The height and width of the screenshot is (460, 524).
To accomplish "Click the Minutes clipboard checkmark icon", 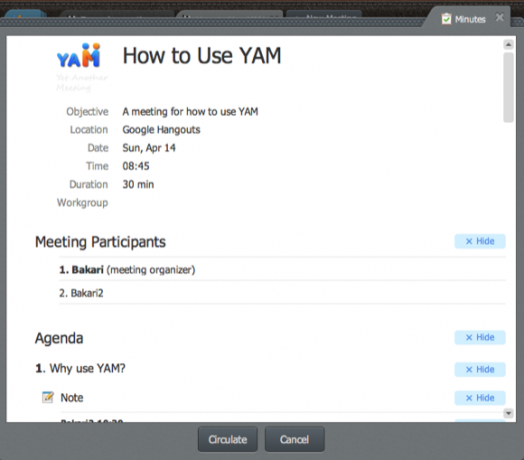I will tap(446, 19).
